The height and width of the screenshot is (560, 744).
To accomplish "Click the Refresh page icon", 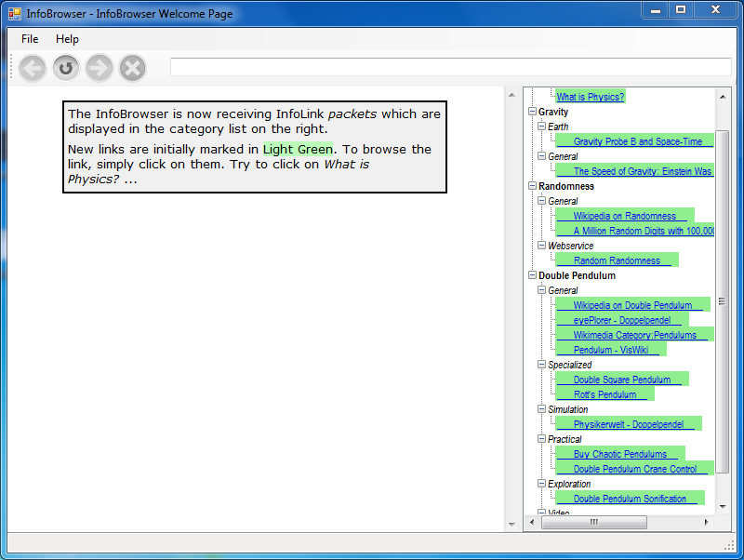I will (66, 68).
